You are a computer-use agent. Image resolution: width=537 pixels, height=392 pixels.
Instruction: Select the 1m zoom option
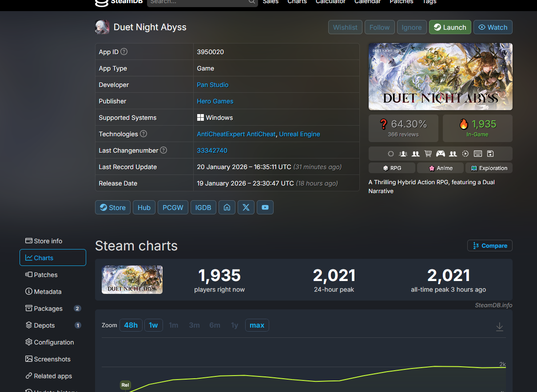(x=173, y=325)
